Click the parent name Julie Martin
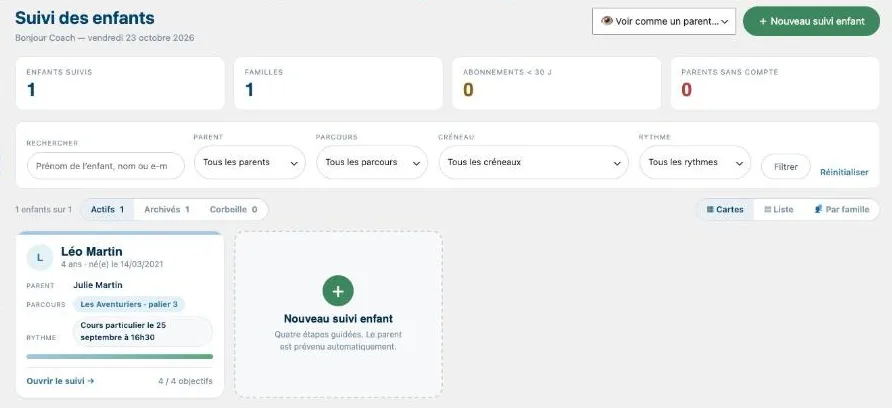This screenshot has height=408, width=892. tap(98, 285)
